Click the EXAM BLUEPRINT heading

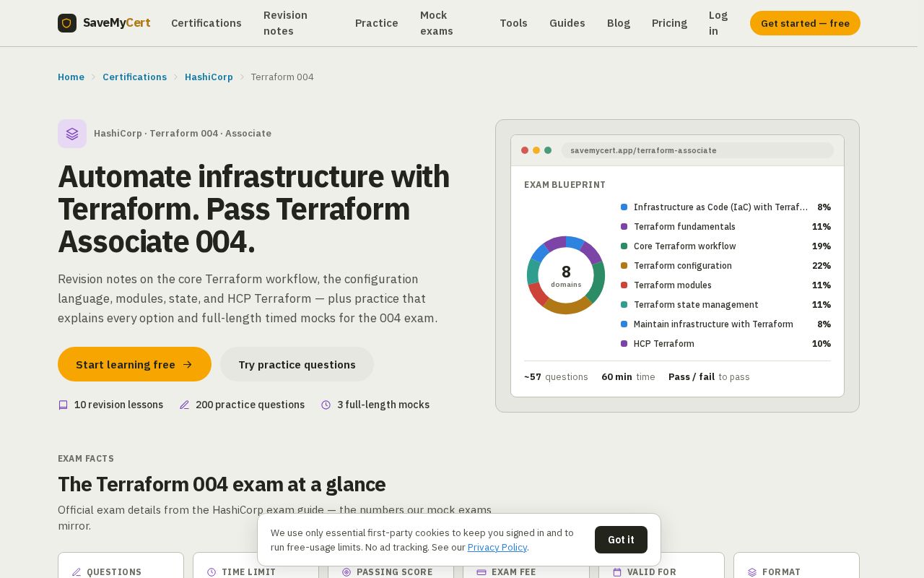(x=565, y=185)
